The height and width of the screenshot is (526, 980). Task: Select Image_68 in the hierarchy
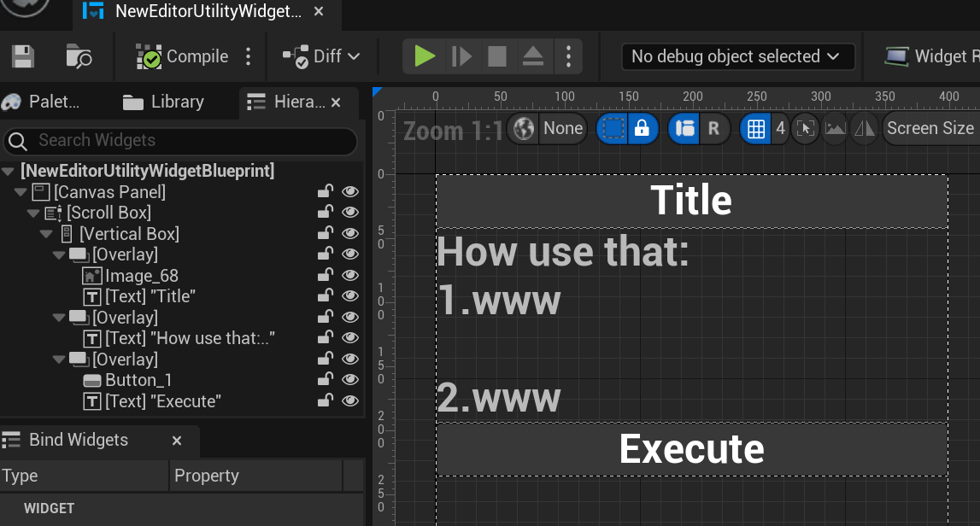click(141, 276)
